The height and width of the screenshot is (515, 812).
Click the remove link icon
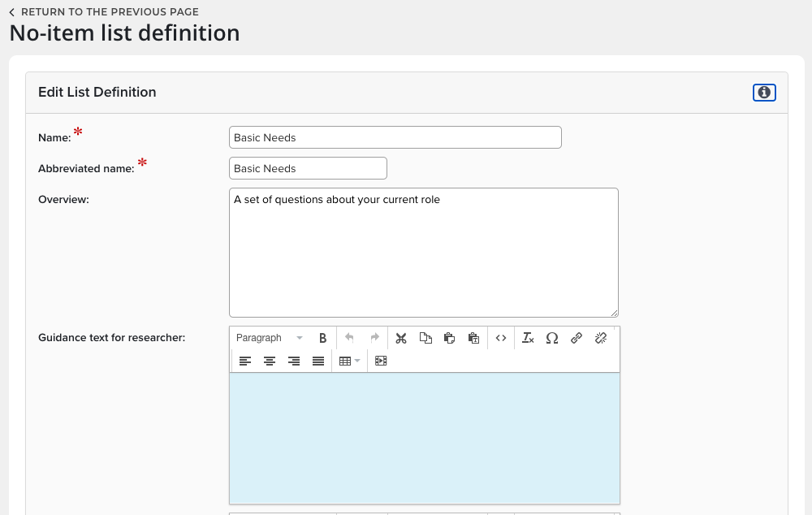pos(601,338)
